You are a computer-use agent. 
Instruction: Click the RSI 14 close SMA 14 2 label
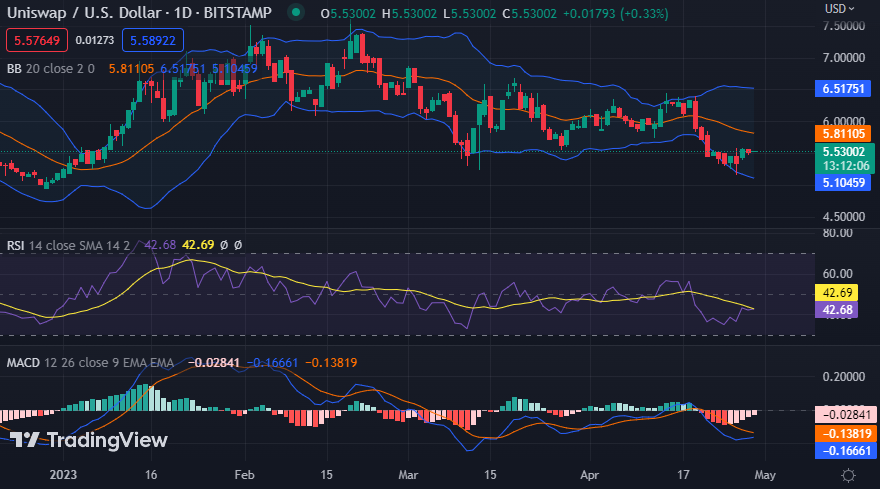click(x=68, y=245)
